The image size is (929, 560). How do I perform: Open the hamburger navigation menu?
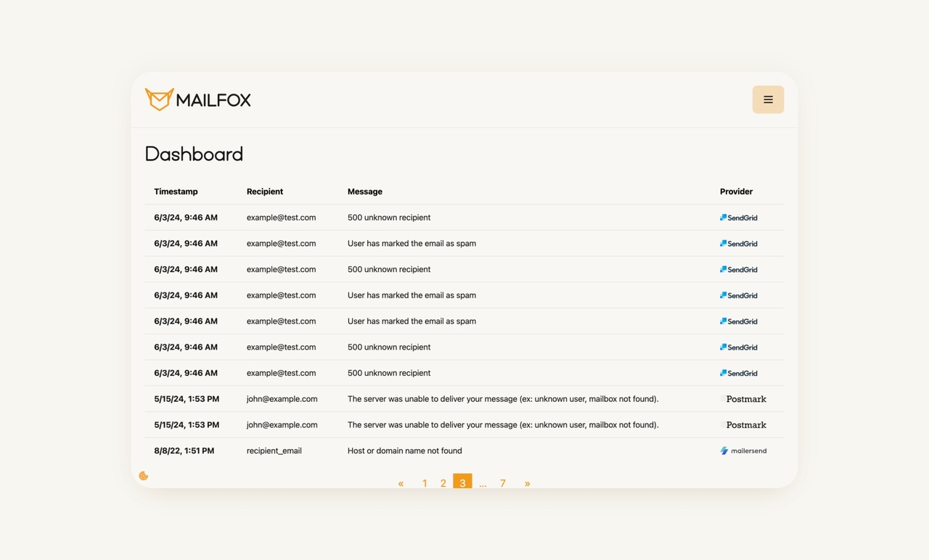point(768,99)
